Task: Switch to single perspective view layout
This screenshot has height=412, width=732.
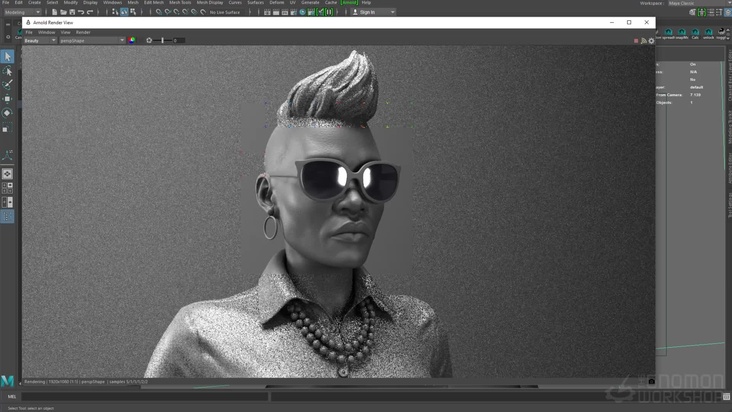Action: point(7,174)
